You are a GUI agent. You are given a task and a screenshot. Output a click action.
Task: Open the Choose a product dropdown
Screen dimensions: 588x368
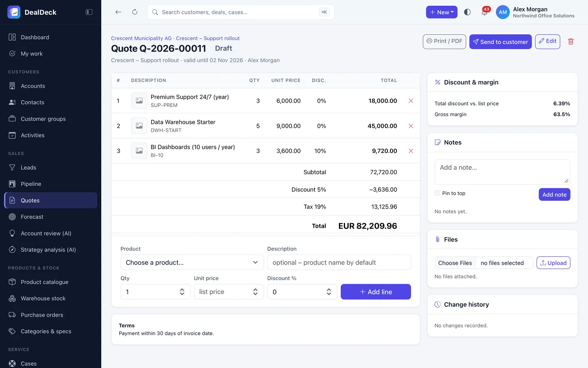192,263
